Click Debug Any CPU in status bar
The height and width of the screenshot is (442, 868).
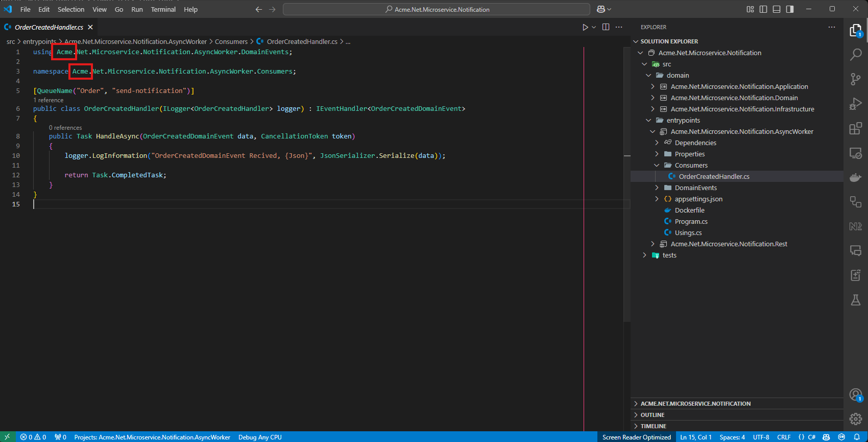[x=260, y=437]
